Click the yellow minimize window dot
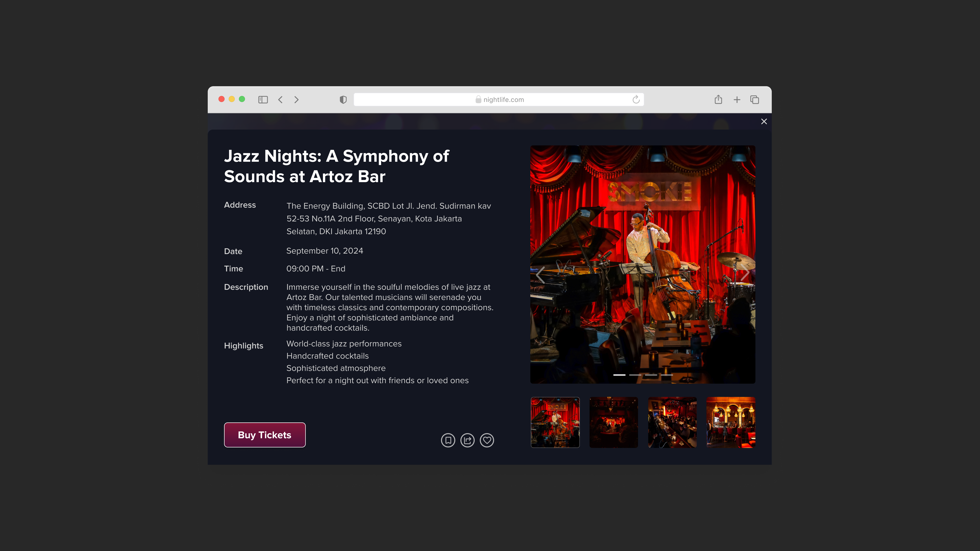Image resolution: width=980 pixels, height=551 pixels. 232,99
